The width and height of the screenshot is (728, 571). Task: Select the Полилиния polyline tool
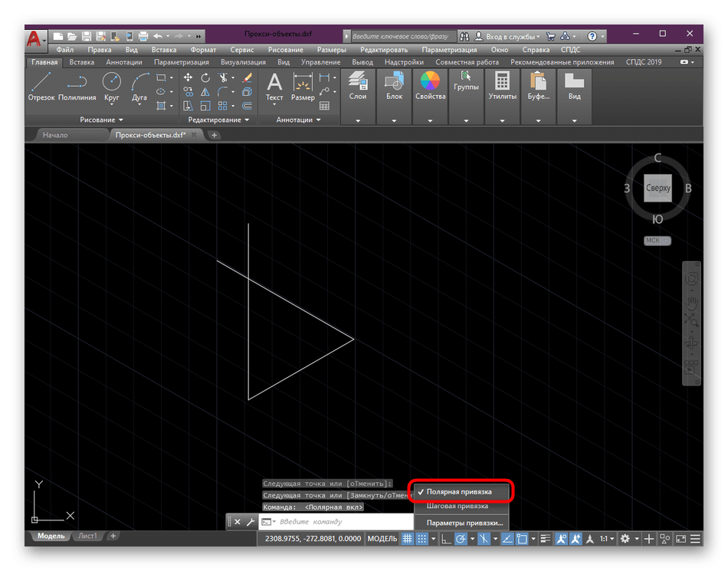point(77,87)
